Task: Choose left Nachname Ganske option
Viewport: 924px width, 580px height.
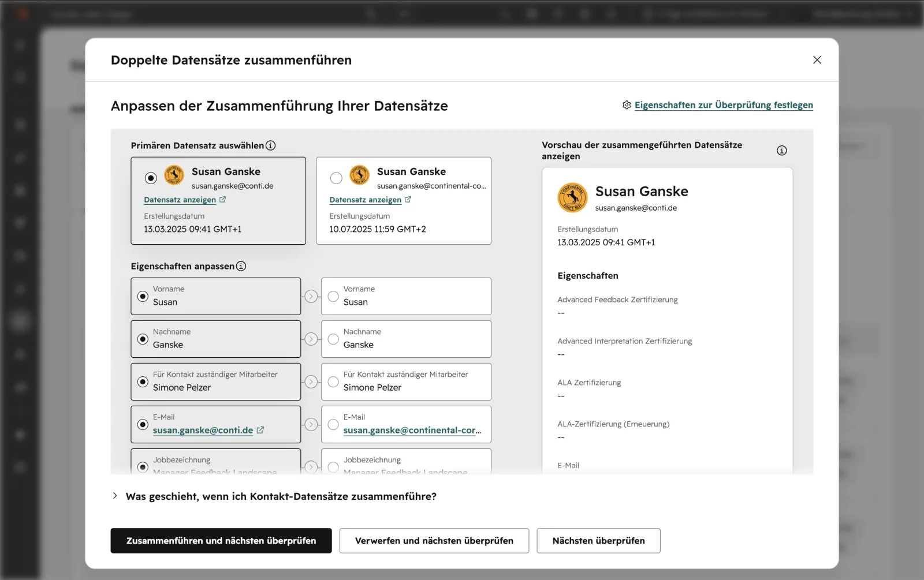Action: pos(143,339)
